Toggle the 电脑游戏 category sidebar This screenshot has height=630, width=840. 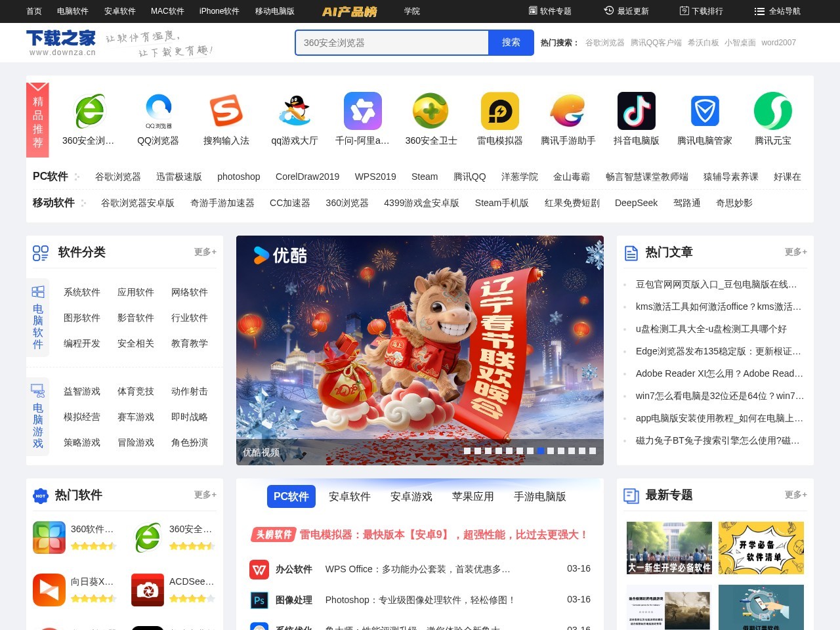click(x=37, y=416)
